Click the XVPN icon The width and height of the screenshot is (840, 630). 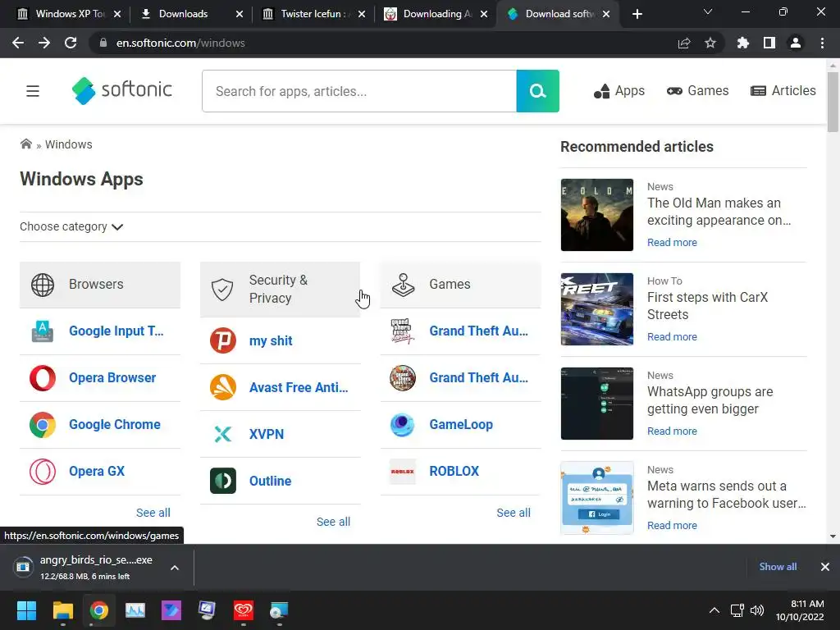[223, 434]
